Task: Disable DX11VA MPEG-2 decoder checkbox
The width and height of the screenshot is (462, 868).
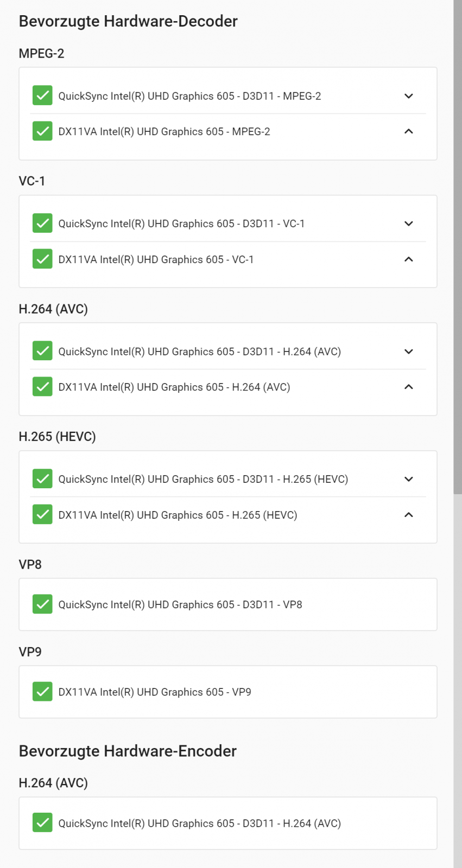Action: tap(42, 131)
